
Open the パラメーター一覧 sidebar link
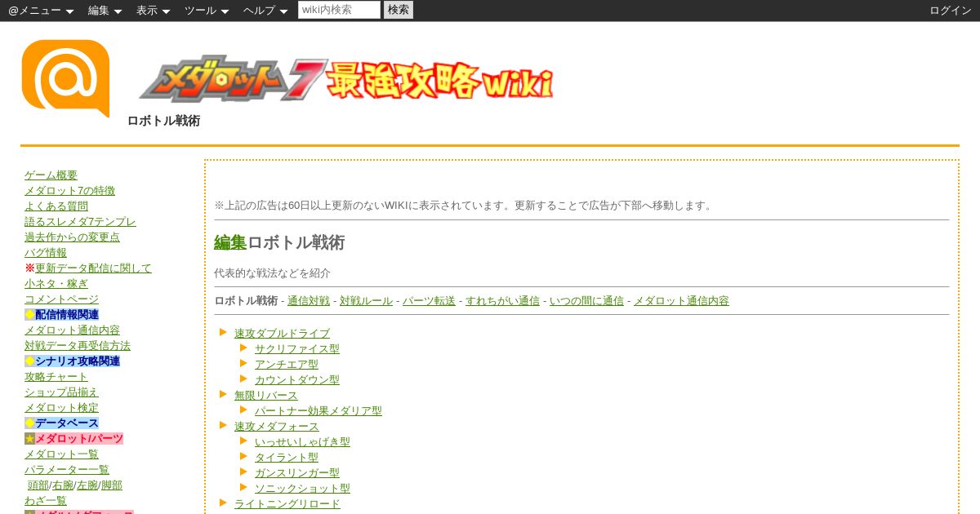coord(67,470)
